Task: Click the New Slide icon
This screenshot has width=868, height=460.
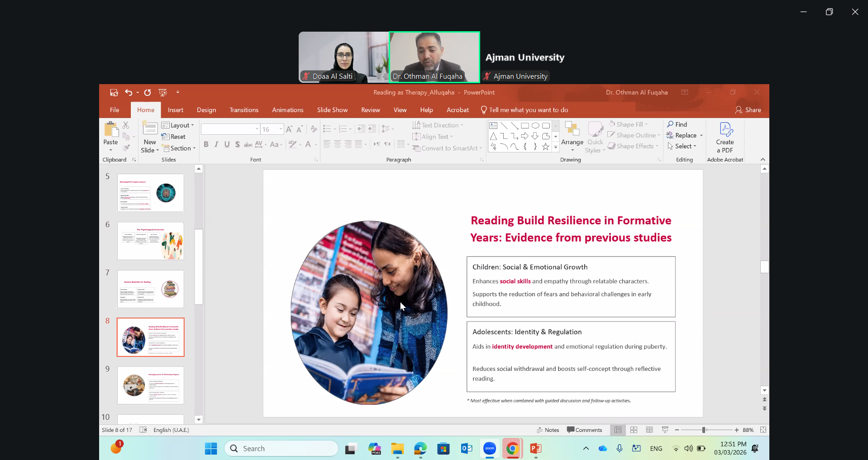Action: tap(150, 129)
